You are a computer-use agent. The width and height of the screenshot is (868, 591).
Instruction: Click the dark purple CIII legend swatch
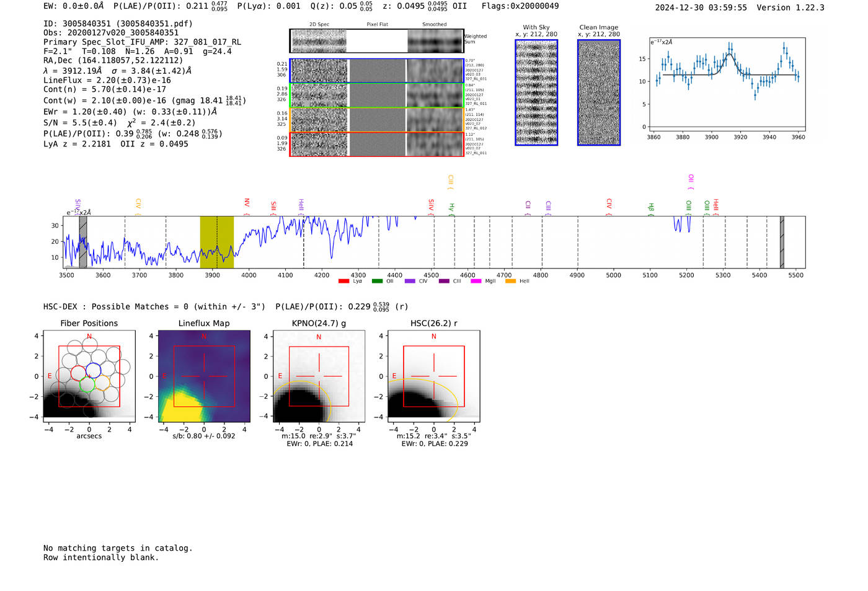pyautogui.click(x=444, y=281)
